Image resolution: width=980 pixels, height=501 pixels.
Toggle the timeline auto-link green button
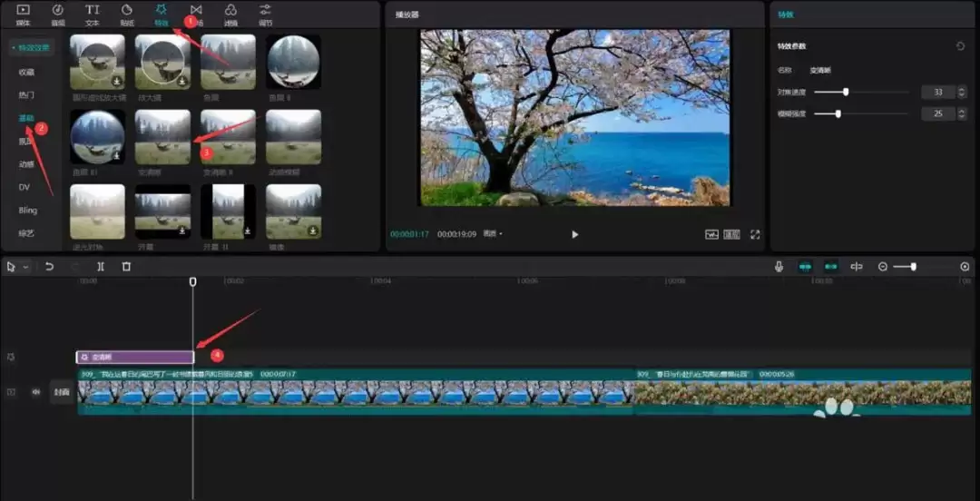831,267
